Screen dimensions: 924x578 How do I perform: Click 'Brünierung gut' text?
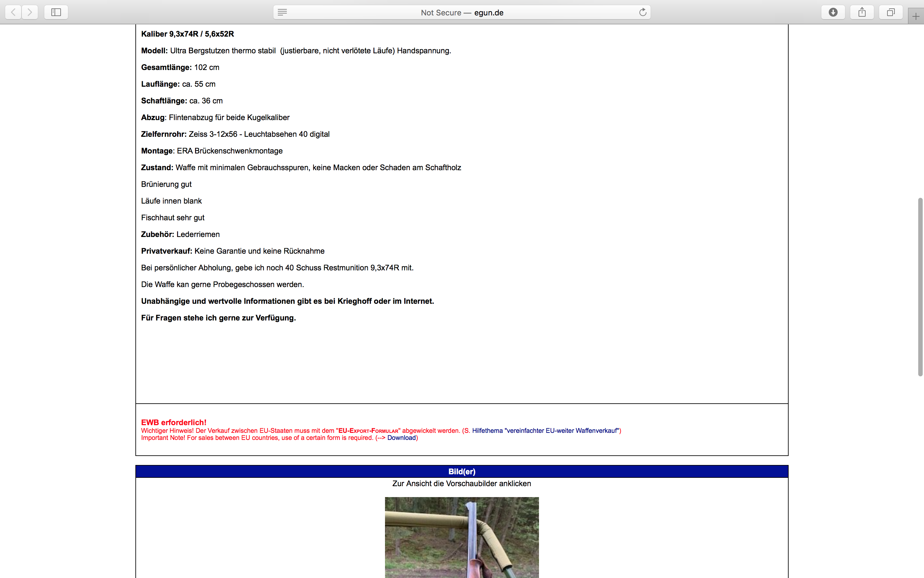pyautogui.click(x=166, y=184)
